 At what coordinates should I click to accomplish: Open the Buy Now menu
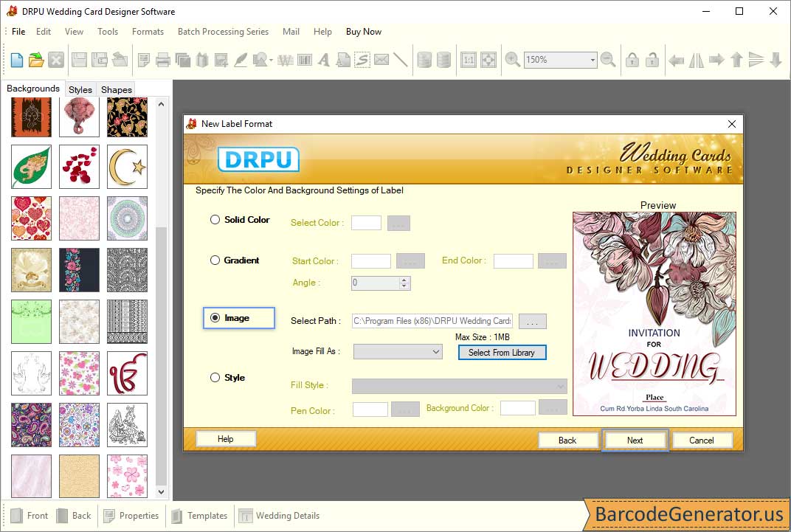(x=364, y=31)
